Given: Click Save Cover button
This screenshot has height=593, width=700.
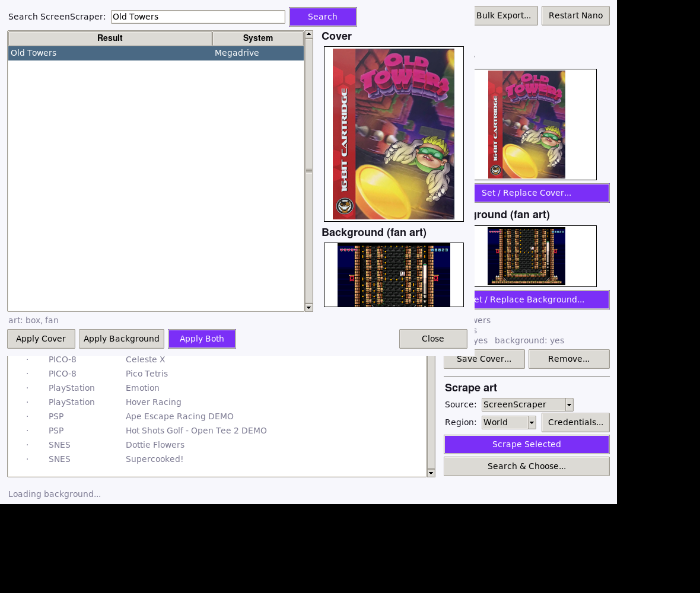Looking at the screenshot, I should coord(485,359).
